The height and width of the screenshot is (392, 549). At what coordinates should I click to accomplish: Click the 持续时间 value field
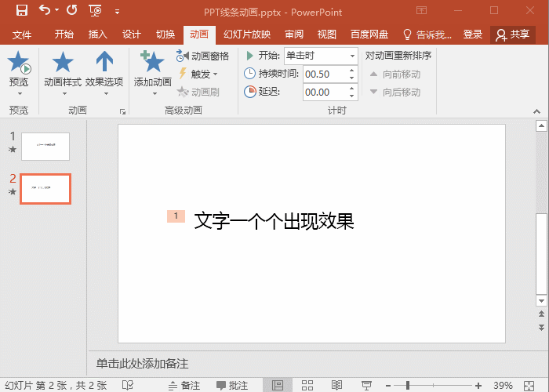point(325,74)
